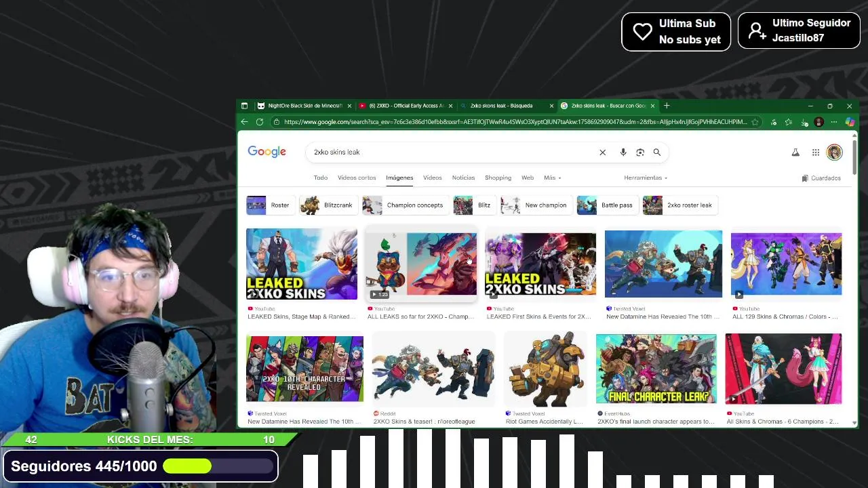
Task: Add page to favorites with star icon
Action: pyautogui.click(x=755, y=122)
